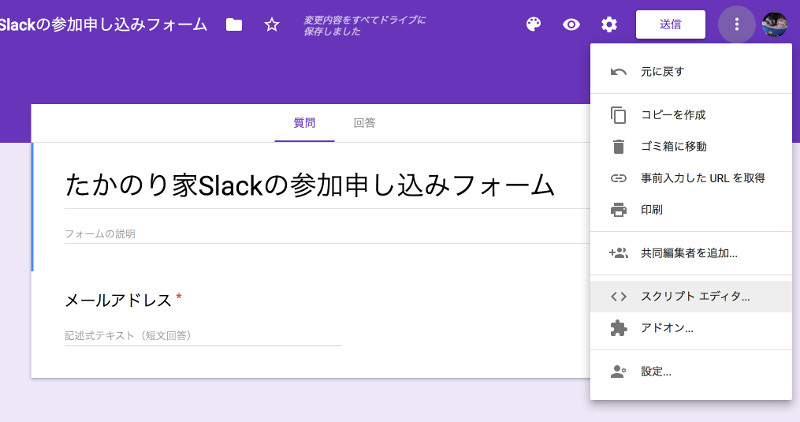Image resolution: width=800 pixels, height=422 pixels.
Task: Choose 事前入力した URL を取得
Action: (691, 178)
